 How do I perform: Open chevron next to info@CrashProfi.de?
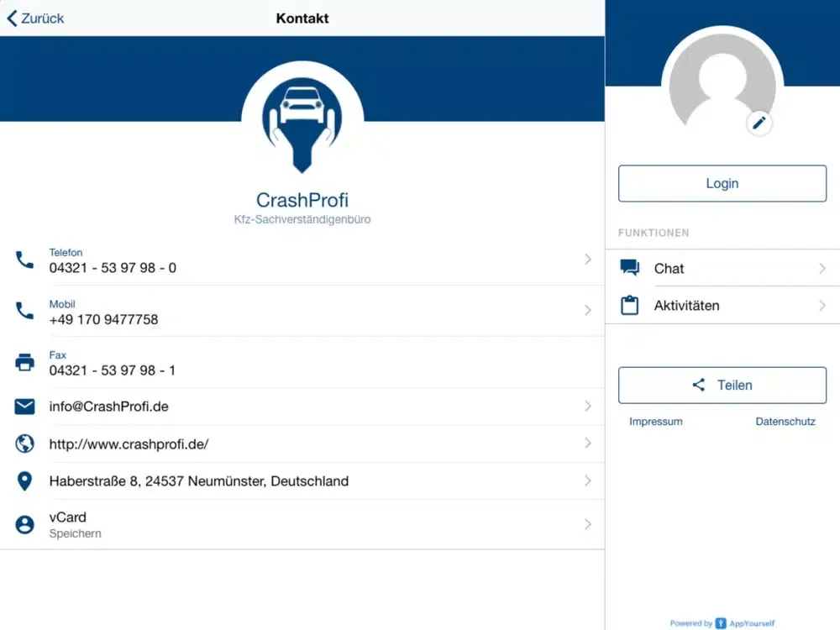(x=588, y=406)
